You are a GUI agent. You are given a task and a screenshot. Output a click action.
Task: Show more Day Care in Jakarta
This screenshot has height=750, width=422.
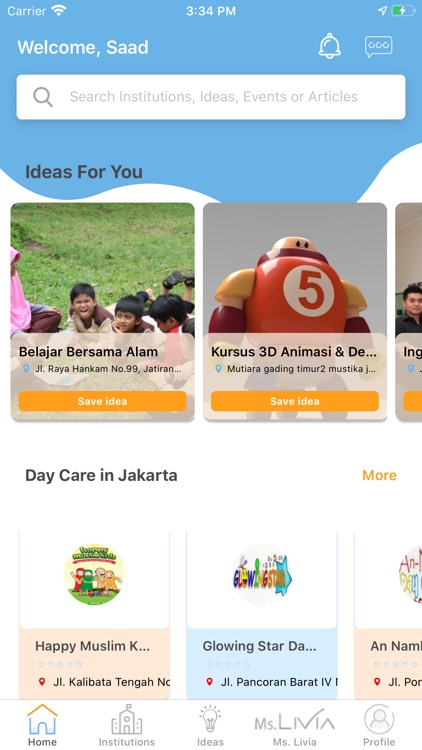pos(379,475)
